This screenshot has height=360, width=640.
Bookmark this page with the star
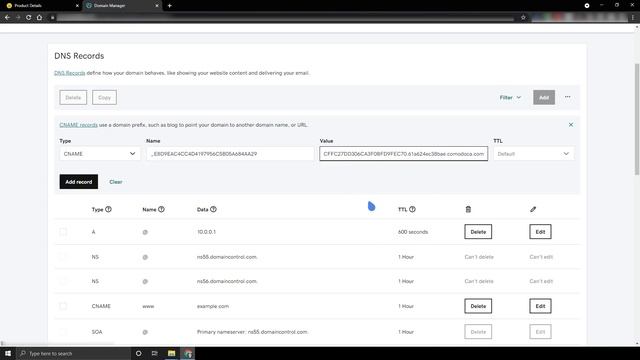(x=523, y=18)
